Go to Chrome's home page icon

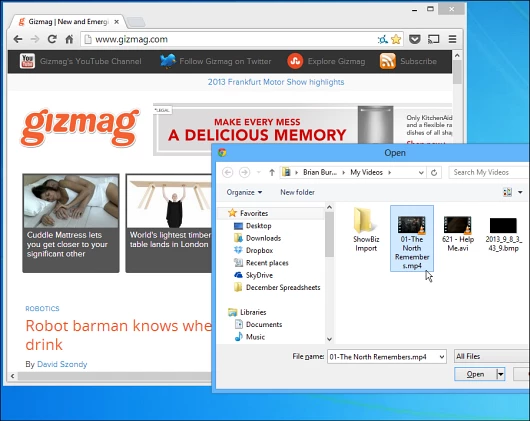(x=69, y=39)
